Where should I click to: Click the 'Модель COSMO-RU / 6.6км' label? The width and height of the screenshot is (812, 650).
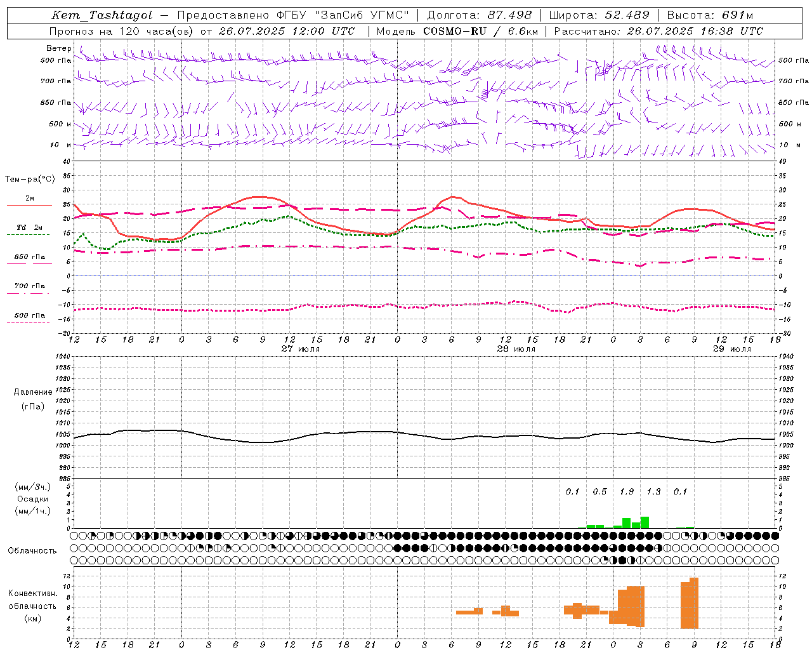[x=457, y=31]
